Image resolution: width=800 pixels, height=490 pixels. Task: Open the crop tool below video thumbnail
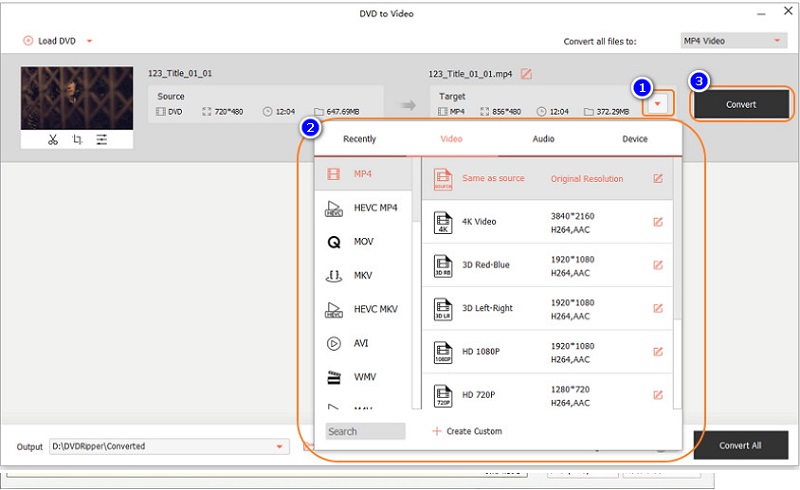pos(77,140)
